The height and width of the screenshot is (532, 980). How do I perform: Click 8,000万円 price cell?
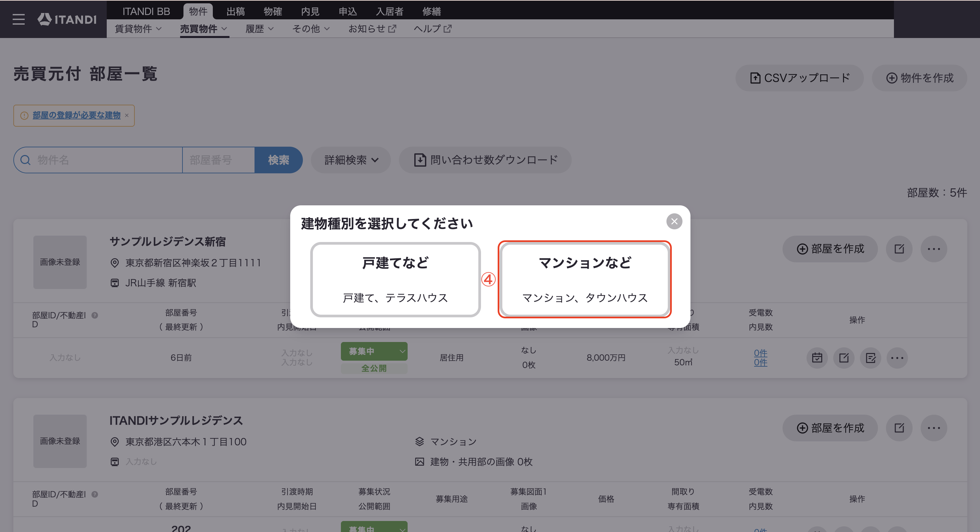tap(606, 358)
